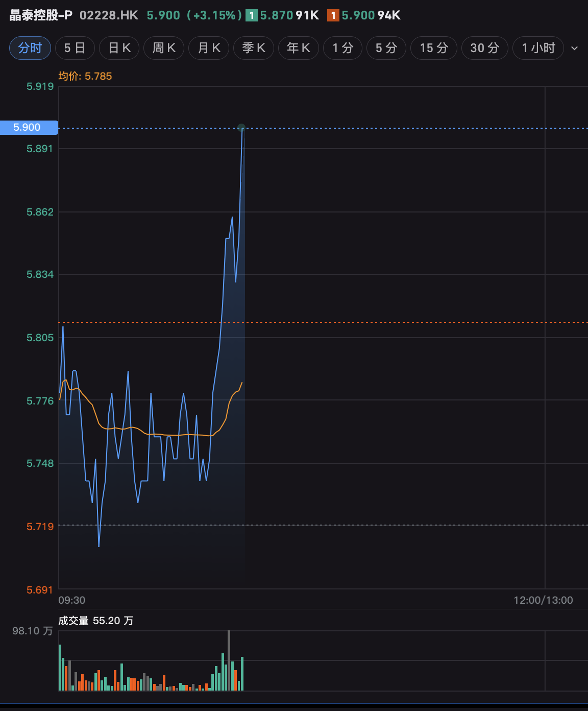Viewport: 588px width, 711px height.
Task: Open the 日K daily candlestick view
Action: click(119, 48)
